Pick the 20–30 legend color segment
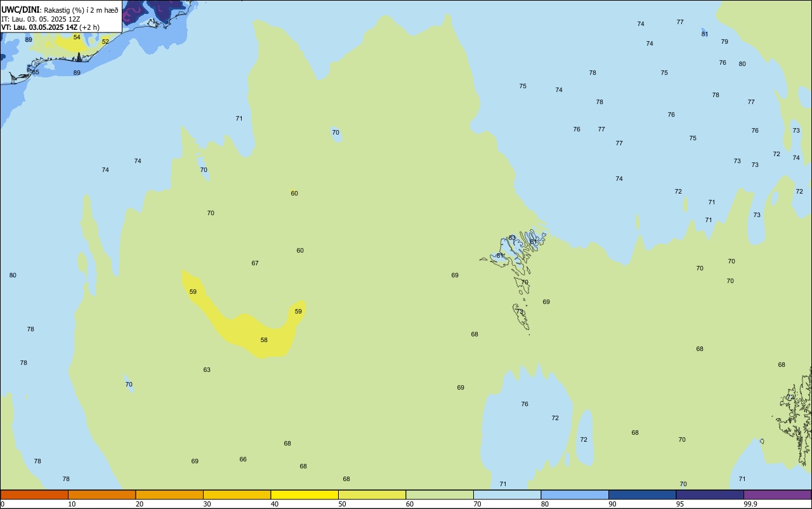The width and height of the screenshot is (812, 509). [169, 494]
